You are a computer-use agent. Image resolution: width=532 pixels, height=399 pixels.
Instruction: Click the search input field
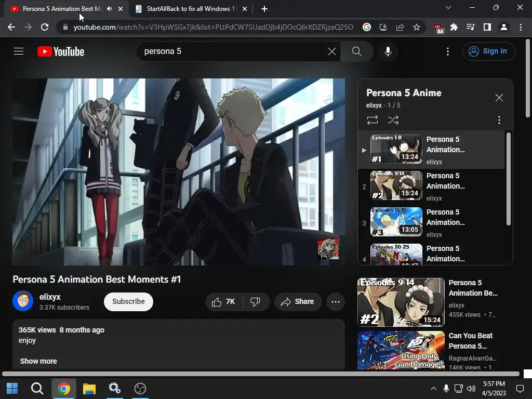pyautogui.click(x=234, y=51)
